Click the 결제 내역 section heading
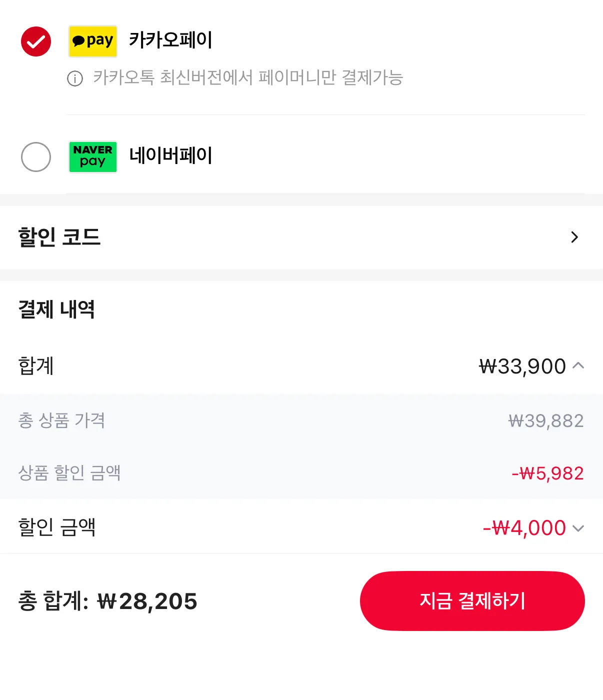This screenshot has height=700, width=603. coord(56,309)
